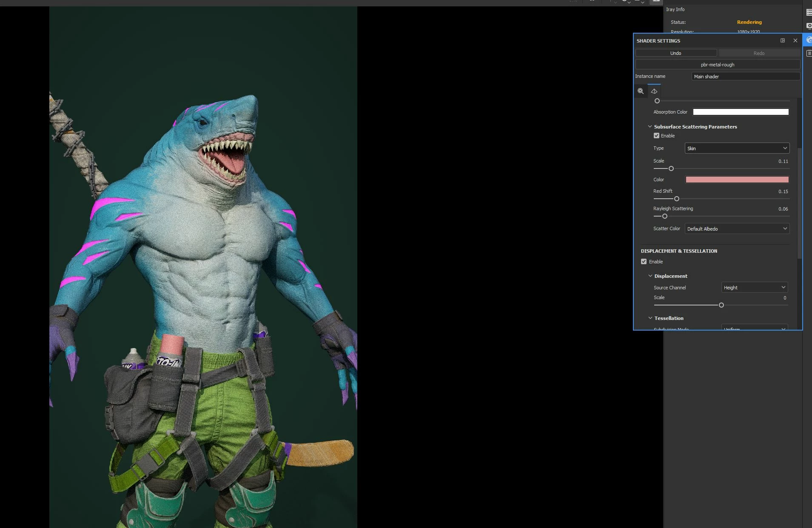Image resolution: width=812 pixels, height=528 pixels.
Task: Click the Red Shift slider handle
Action: [677, 199]
